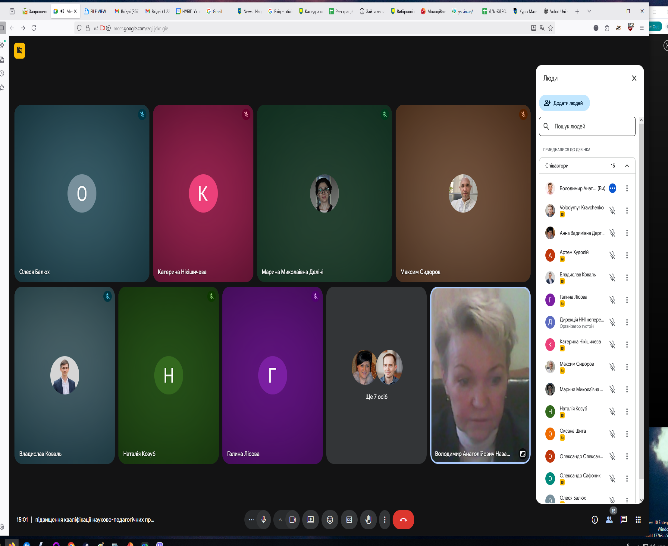Viewport: 668px width, 546px height.
Task: Go back with the browser back arrow
Action: pyautogui.click(x=12, y=28)
